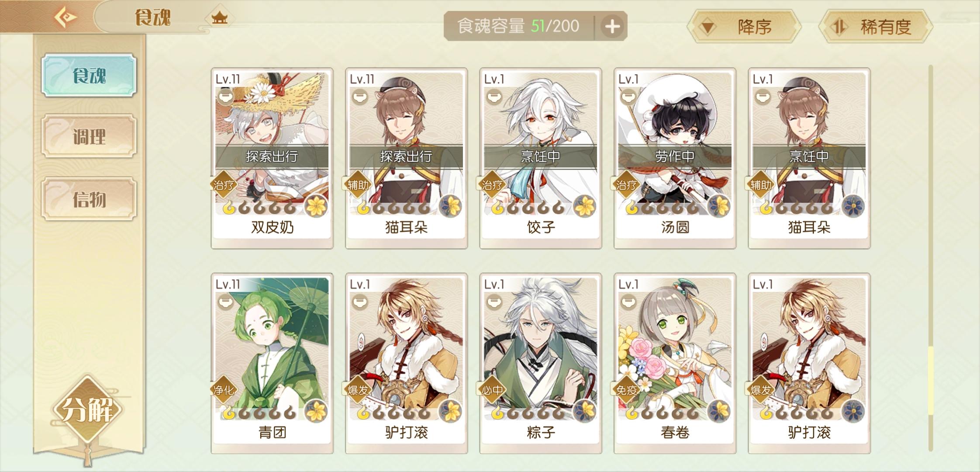Tap the 免疫 role badge on 春卷
This screenshot has width=980, height=472.
[x=626, y=390]
